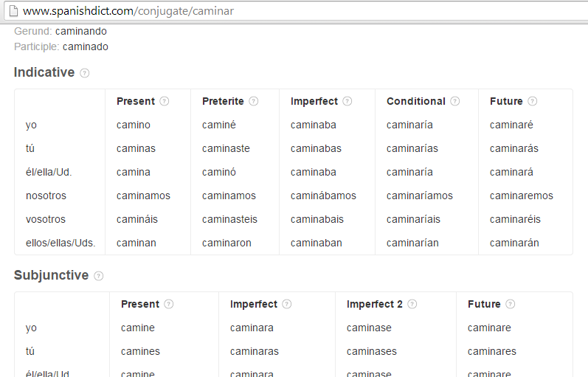This screenshot has width=588, height=377.
Task: Click the Subjunctive section heading
Action: pyautogui.click(x=51, y=275)
